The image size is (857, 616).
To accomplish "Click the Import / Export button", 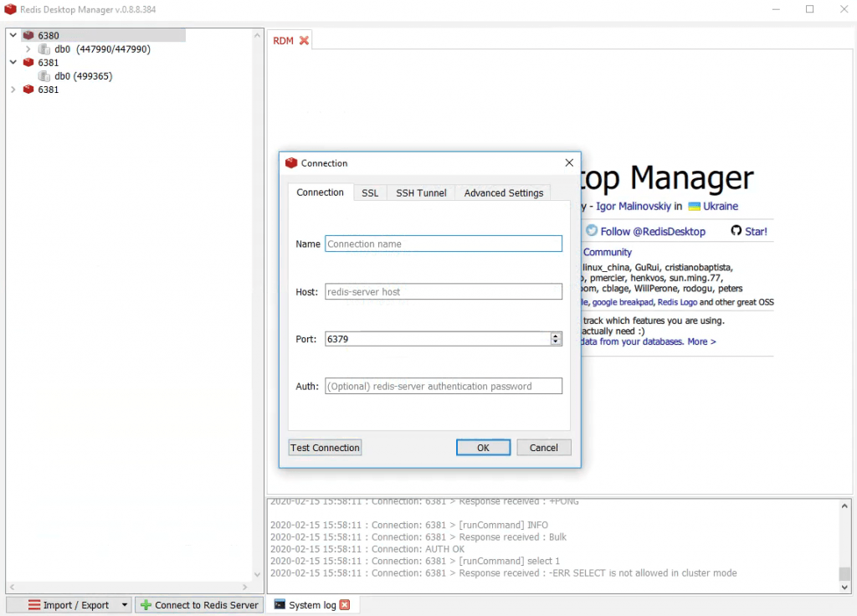I will click(69, 604).
